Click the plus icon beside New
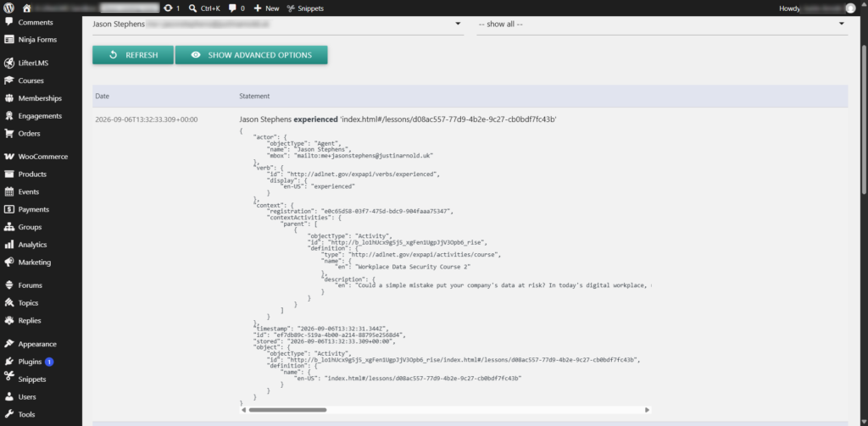 tap(258, 8)
